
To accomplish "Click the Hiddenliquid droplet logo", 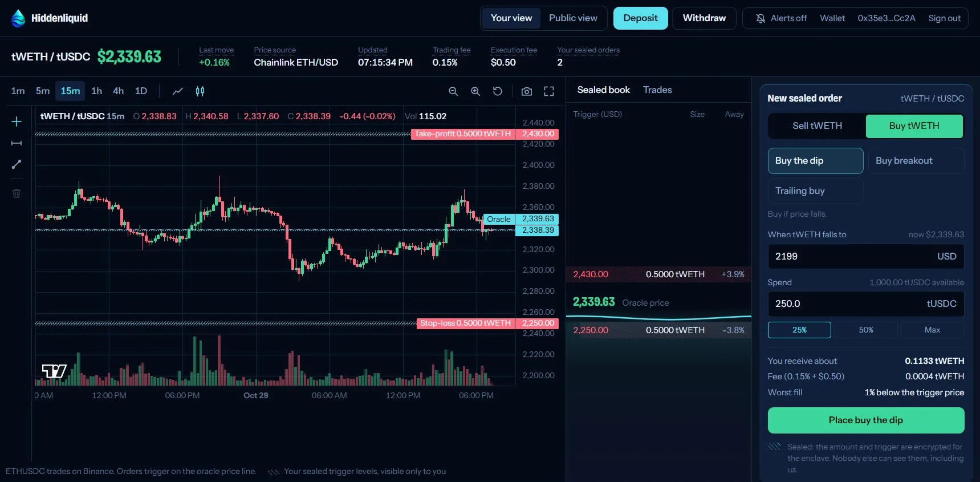I will pos(18,18).
